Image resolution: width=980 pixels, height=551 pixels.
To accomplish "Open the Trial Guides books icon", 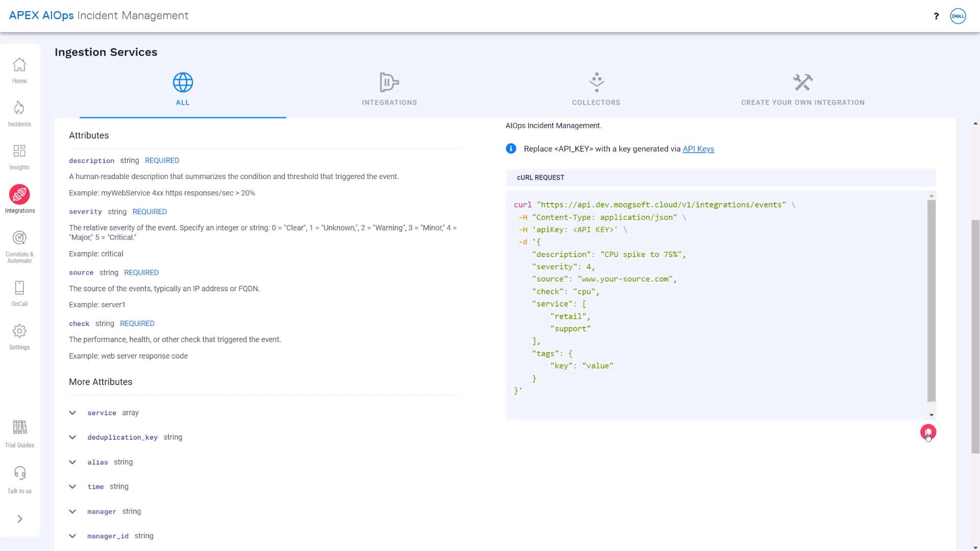I will [19, 427].
